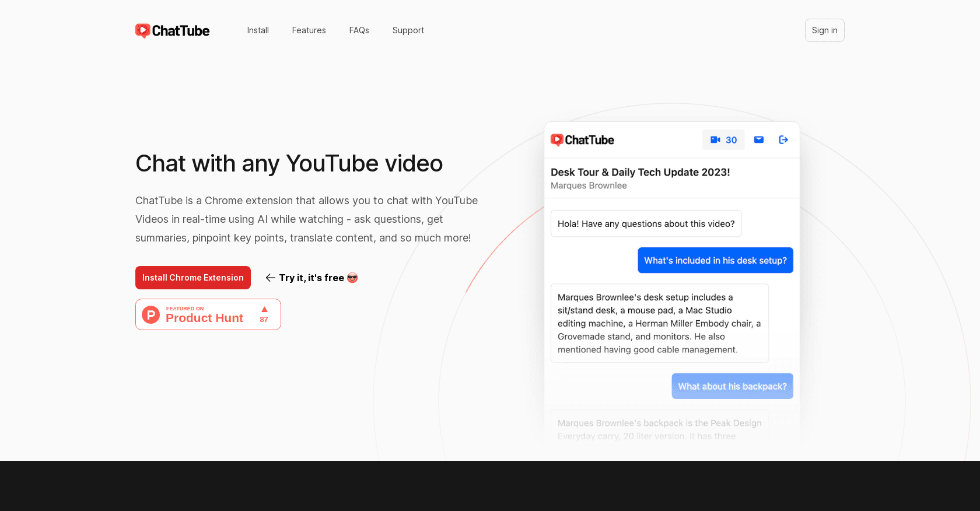The width and height of the screenshot is (980, 511).
Task: Go to the Features section
Action: pos(309,30)
